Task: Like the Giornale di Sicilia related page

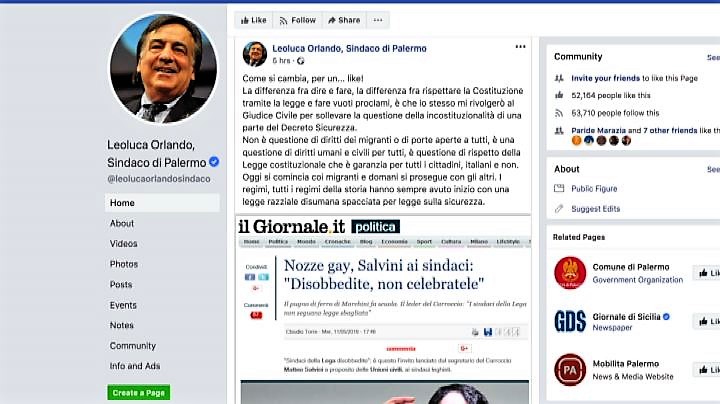Action: coord(706,321)
